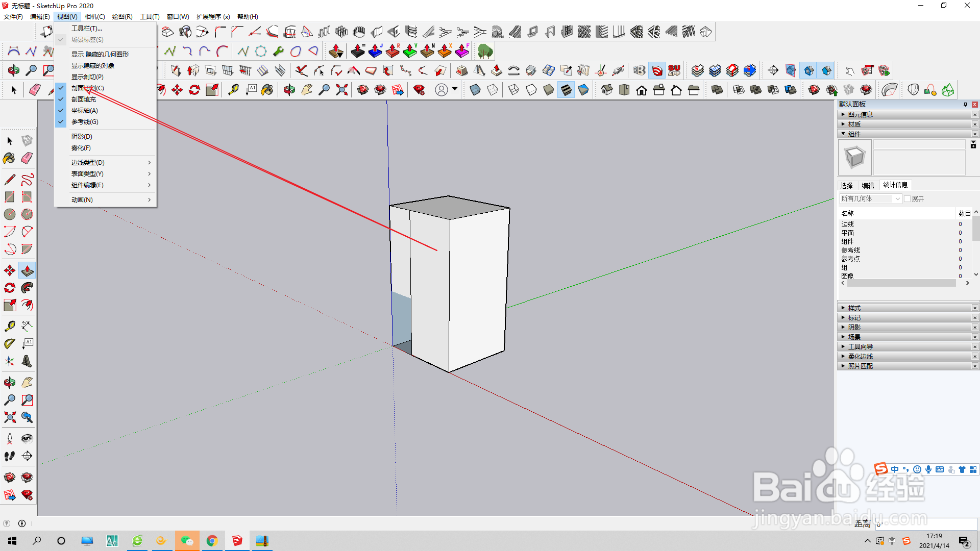Click the tree plugin icon in toolbar
The height and width of the screenshot is (551, 980).
coord(485,51)
